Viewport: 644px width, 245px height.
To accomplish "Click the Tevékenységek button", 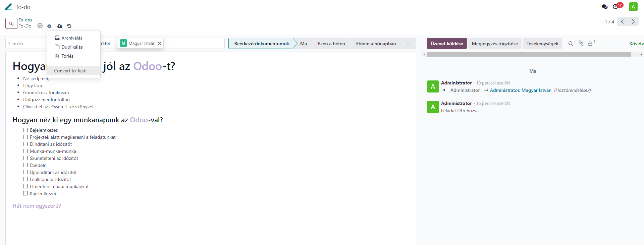I will (542, 44).
